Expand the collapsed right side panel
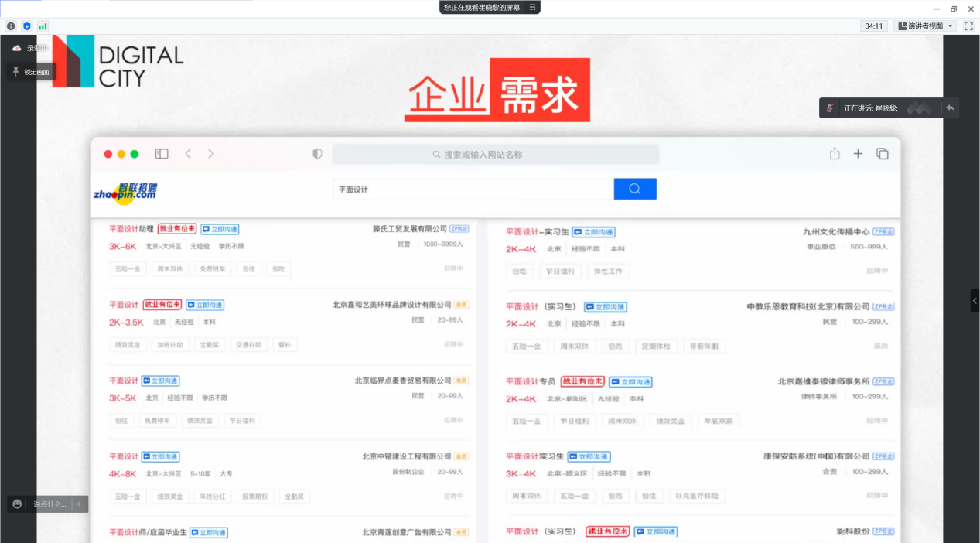Screen dimensions: 980x543 pos(975,301)
